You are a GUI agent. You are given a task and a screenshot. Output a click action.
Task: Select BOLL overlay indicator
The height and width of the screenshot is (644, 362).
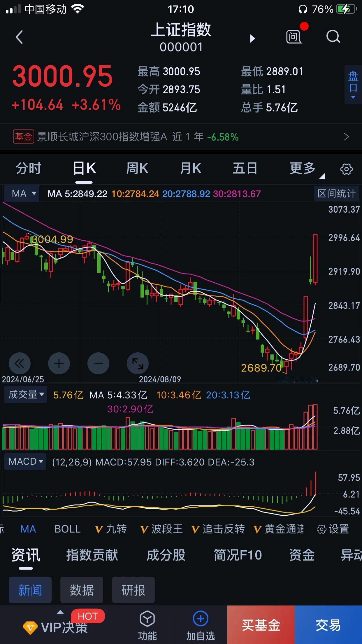click(x=68, y=529)
